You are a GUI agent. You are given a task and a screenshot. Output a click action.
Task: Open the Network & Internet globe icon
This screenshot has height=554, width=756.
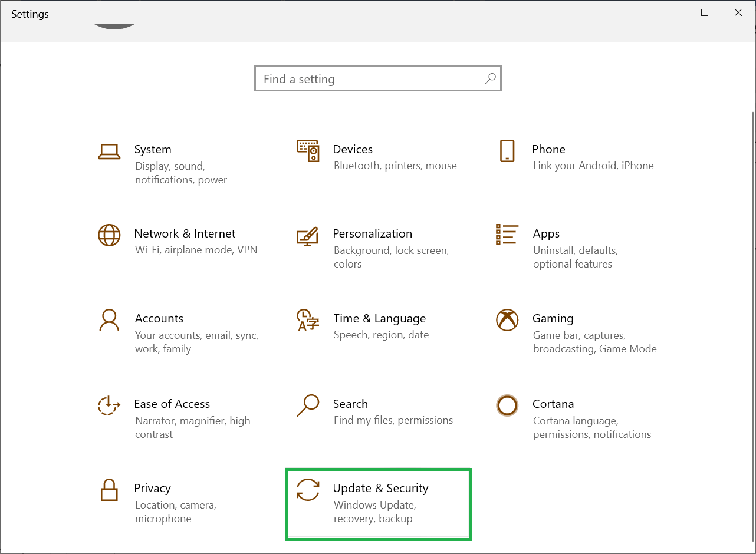point(109,235)
